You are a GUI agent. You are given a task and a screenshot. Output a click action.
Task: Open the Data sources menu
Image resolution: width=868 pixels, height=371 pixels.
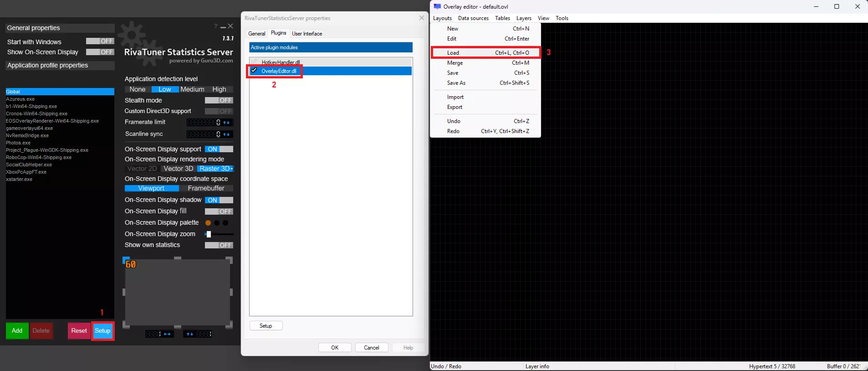click(473, 18)
